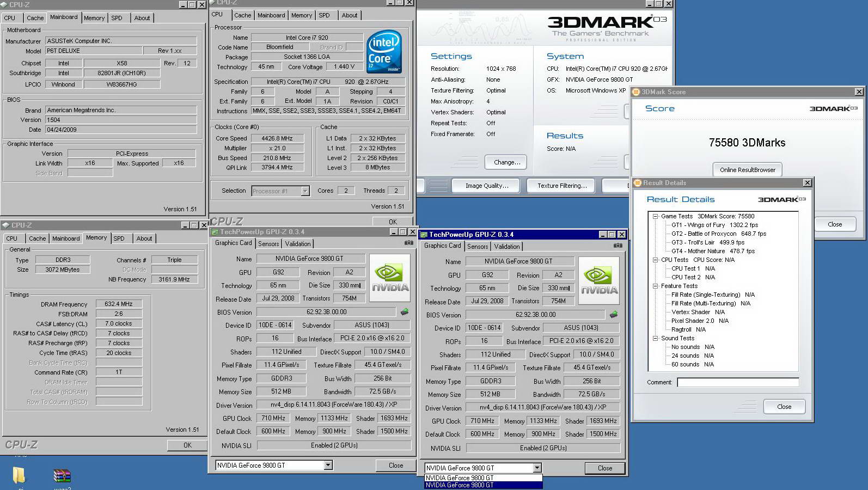
Task: Select the Mainboard tab in the CPU-Z Memory window
Action: pos(66,238)
